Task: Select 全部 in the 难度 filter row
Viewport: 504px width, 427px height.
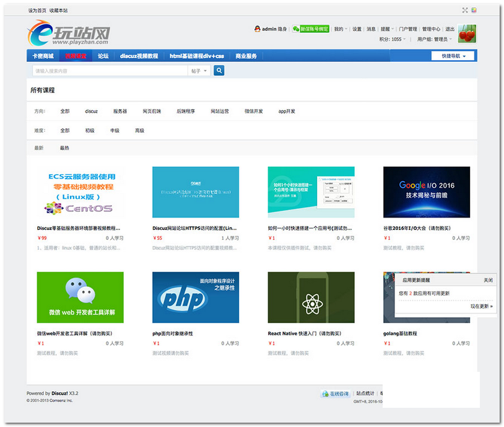Action: tap(65, 131)
